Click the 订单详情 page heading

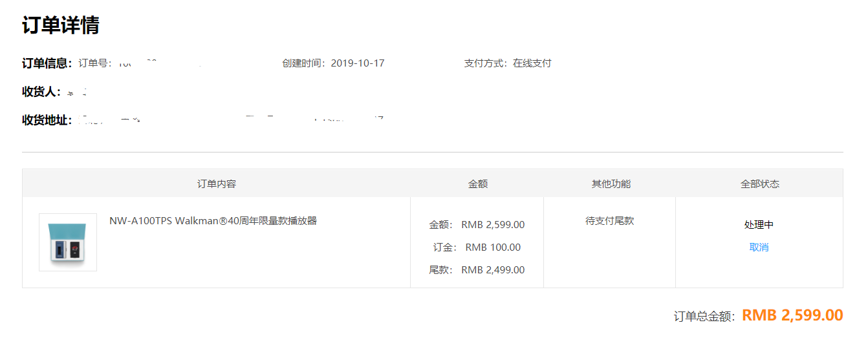(x=61, y=26)
